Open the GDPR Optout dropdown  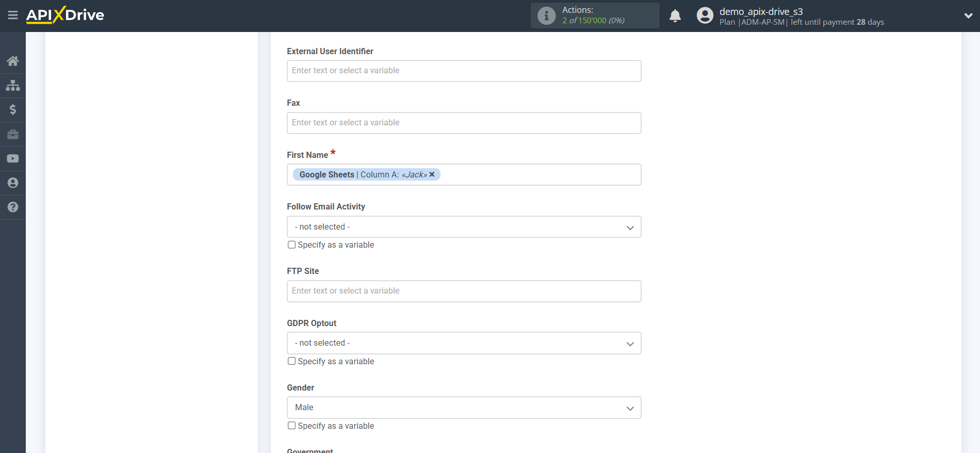464,343
